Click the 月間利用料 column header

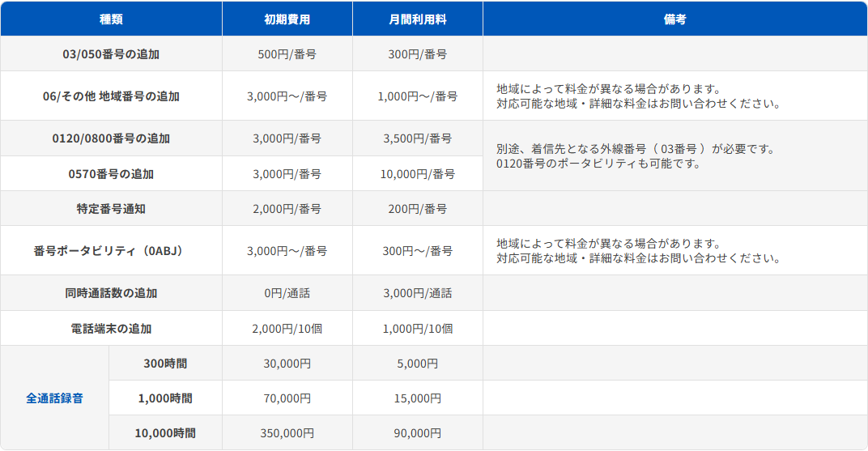[x=417, y=19]
